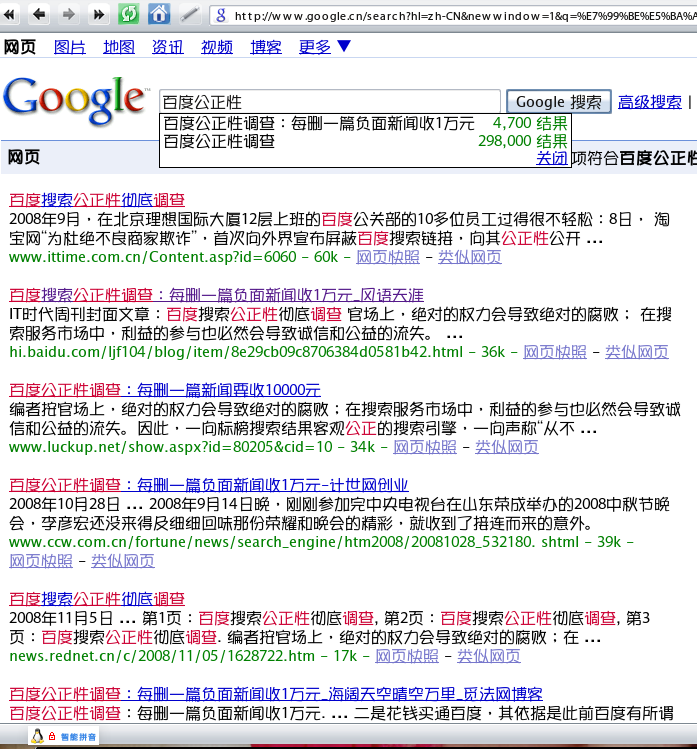Click URL text news.rednet.cn/c/2008/11/05/1628722.htm
697x749 pixels.
[162, 656]
